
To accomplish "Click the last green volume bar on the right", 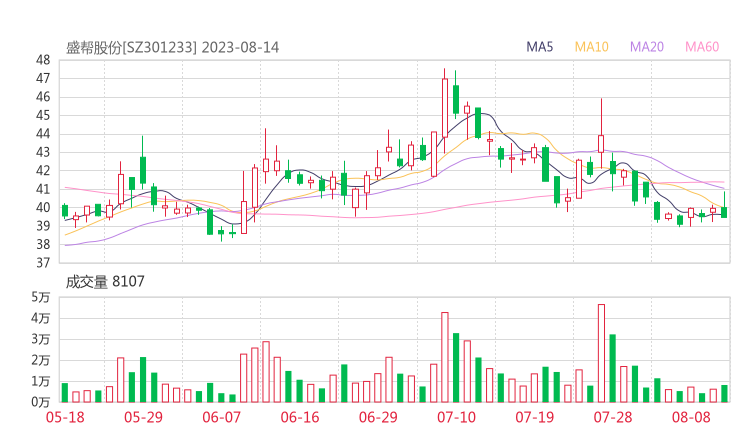I will 724,394.
